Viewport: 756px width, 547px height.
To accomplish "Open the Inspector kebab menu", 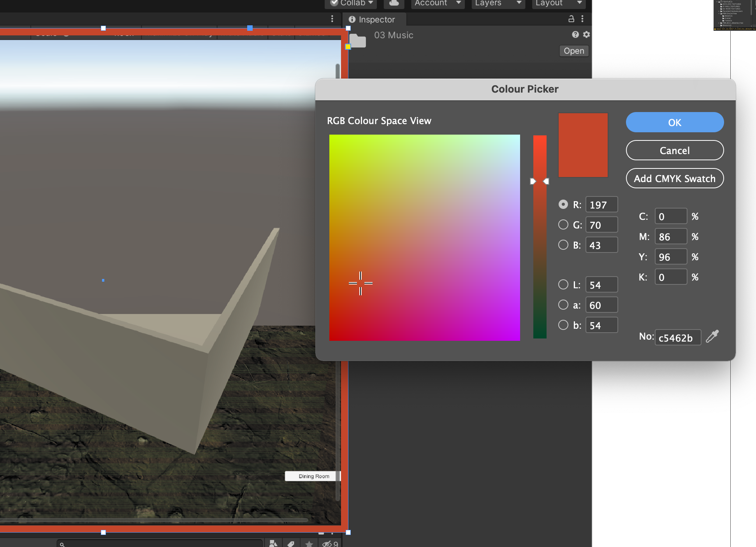I will (583, 19).
